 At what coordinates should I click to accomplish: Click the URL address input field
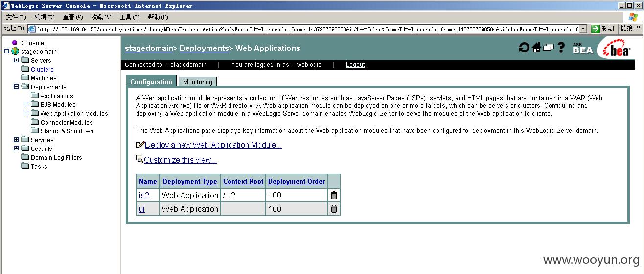[x=308, y=29]
